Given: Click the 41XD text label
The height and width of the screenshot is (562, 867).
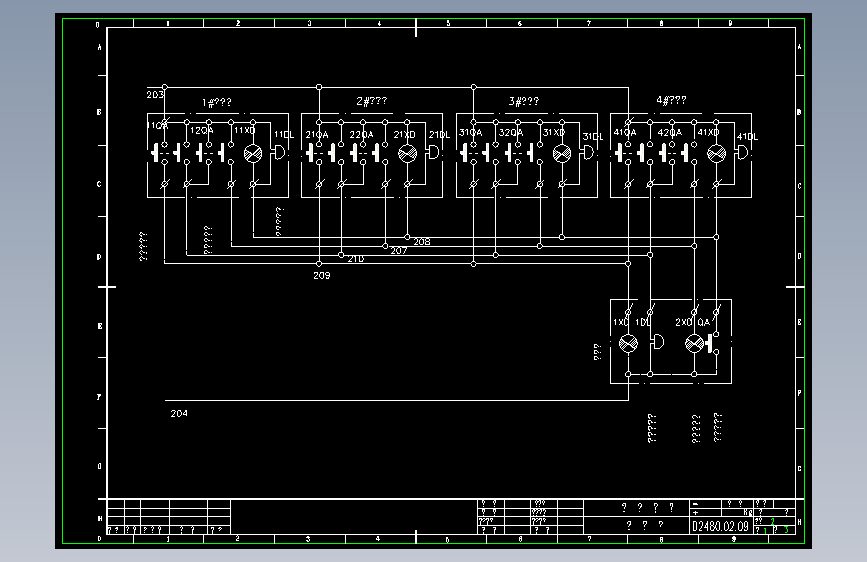Looking at the screenshot, I should coord(708,133).
